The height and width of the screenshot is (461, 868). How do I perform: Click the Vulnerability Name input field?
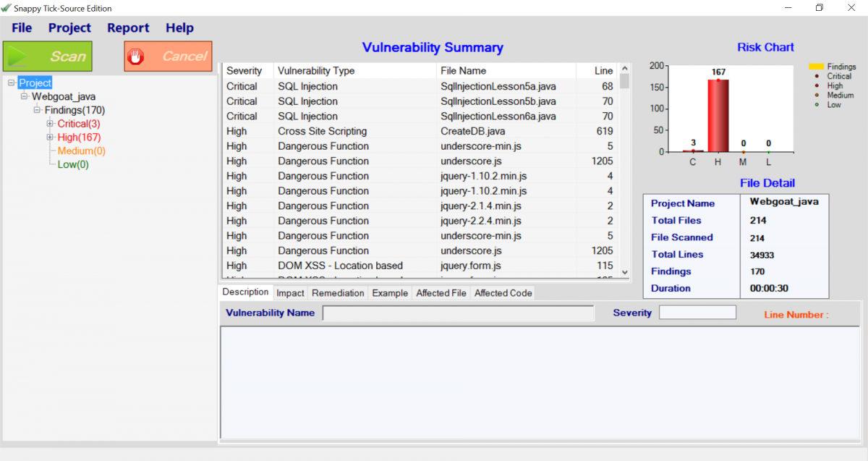459,313
